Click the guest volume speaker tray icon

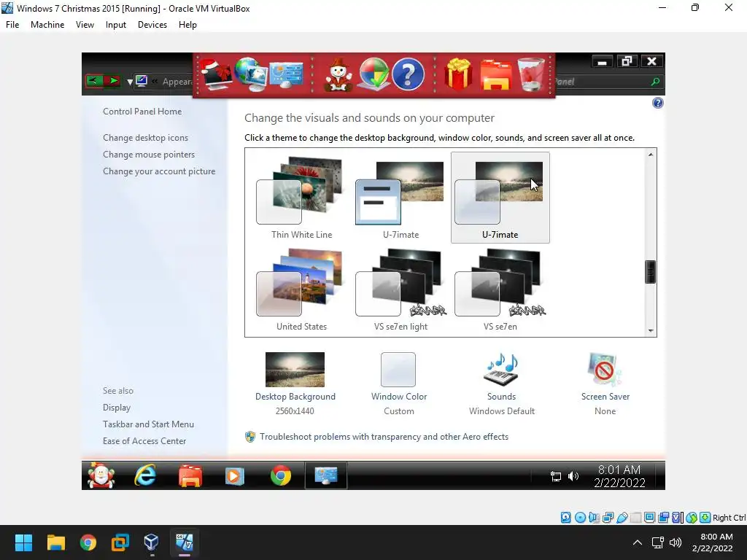click(x=573, y=475)
